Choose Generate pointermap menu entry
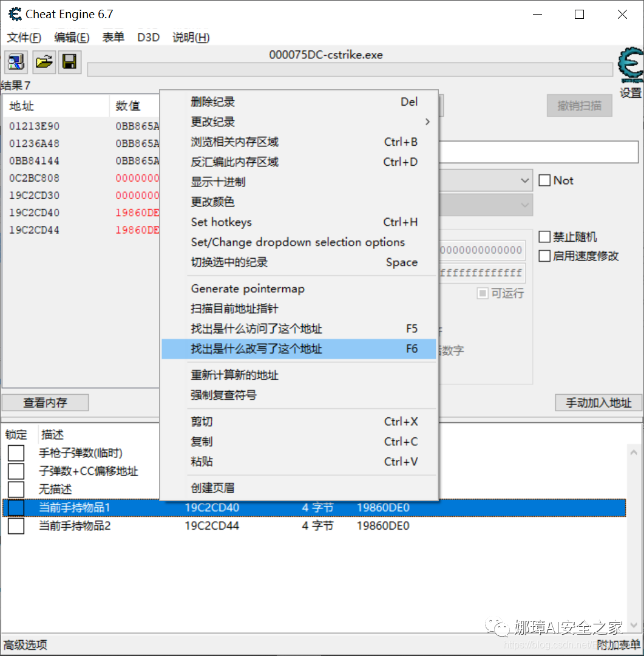 tap(299, 289)
